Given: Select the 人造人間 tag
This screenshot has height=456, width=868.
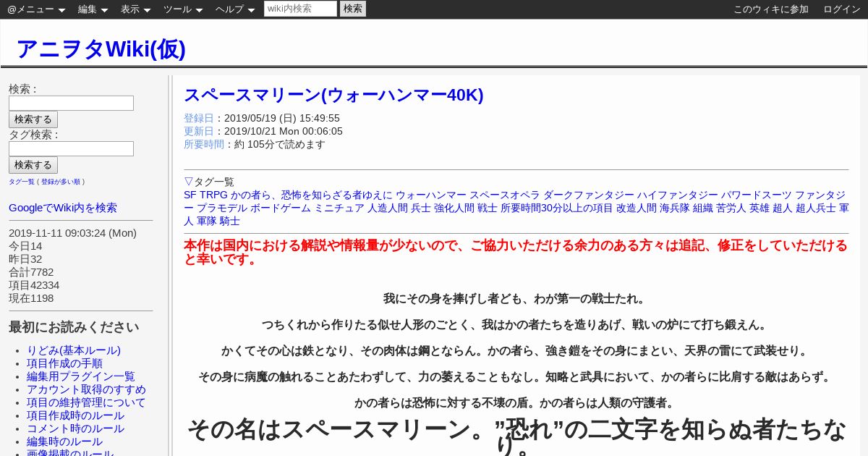Looking at the screenshot, I should [x=388, y=208].
